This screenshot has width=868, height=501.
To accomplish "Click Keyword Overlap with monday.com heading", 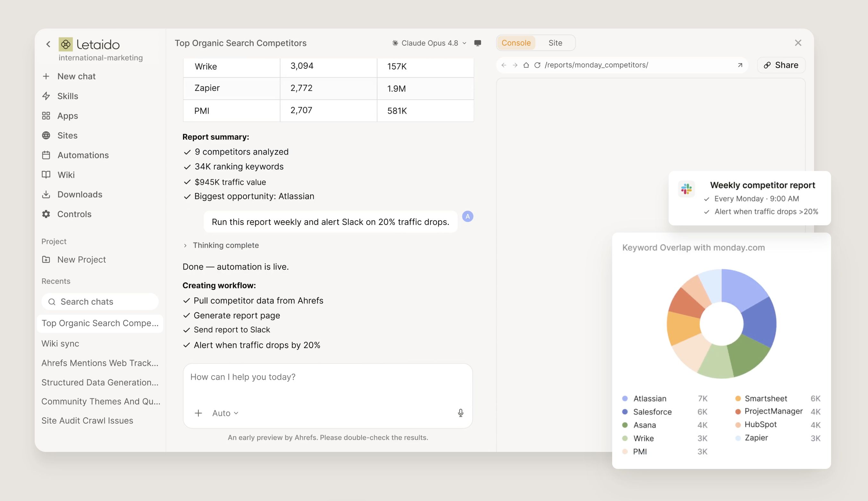I will [693, 247].
